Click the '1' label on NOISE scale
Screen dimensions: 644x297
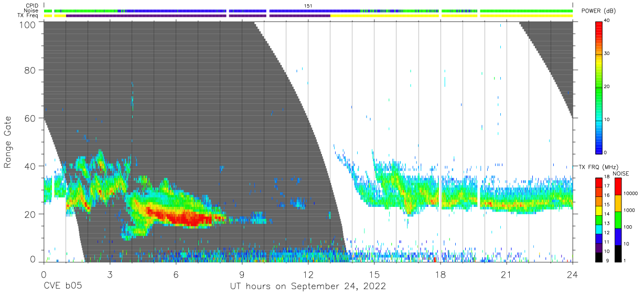(624, 260)
